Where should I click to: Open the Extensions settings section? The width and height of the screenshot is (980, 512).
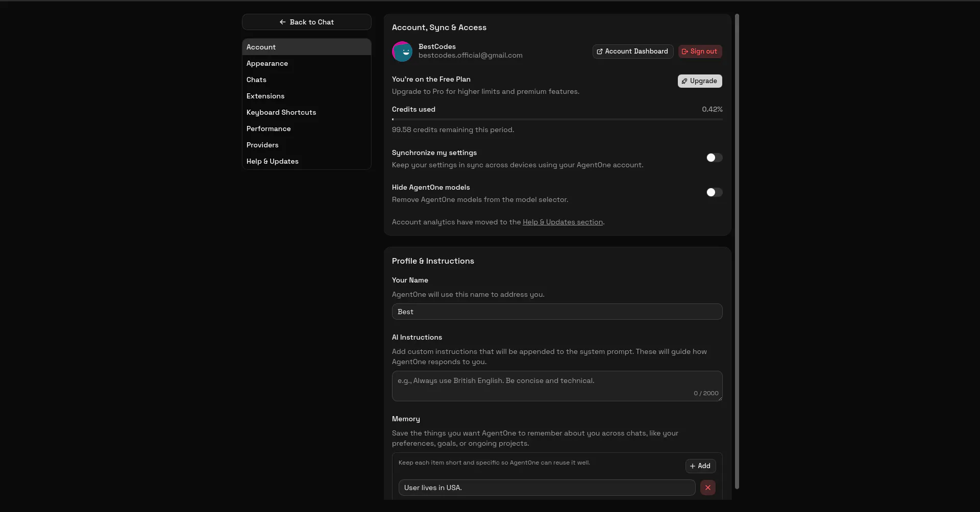click(x=306, y=96)
